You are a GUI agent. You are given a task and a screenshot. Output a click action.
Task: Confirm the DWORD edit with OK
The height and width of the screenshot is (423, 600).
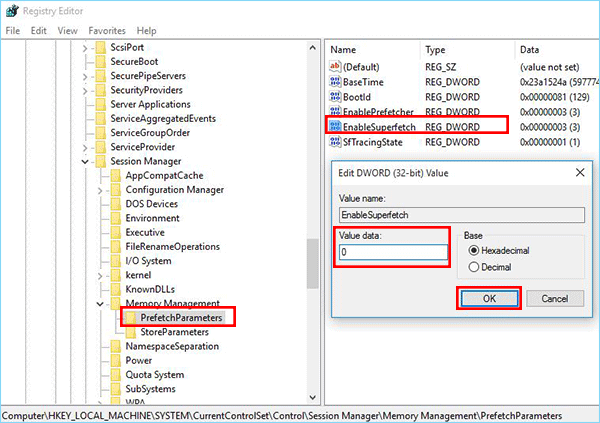point(489,299)
